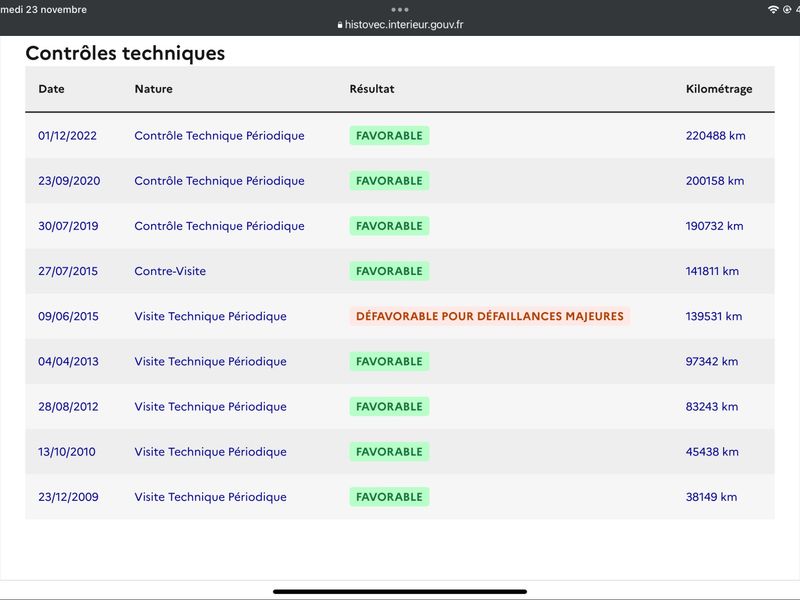This screenshot has height=600, width=800.
Task: Click Visite Technique Périodique for 13/10/2010
Action: point(211,452)
